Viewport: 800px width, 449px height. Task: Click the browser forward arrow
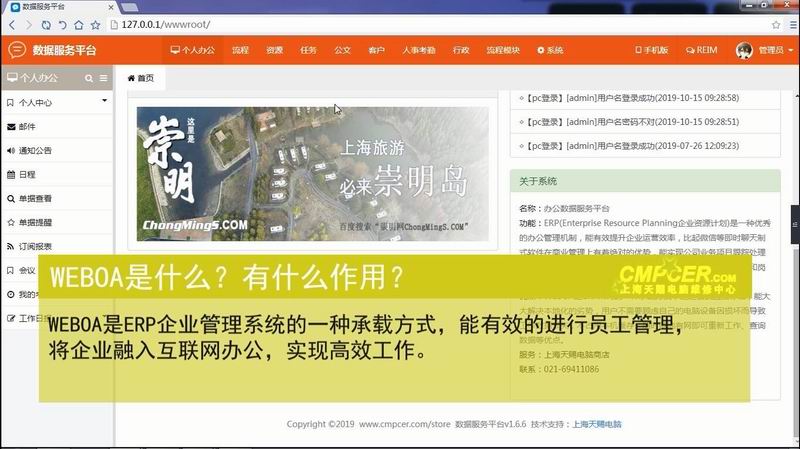[29, 24]
